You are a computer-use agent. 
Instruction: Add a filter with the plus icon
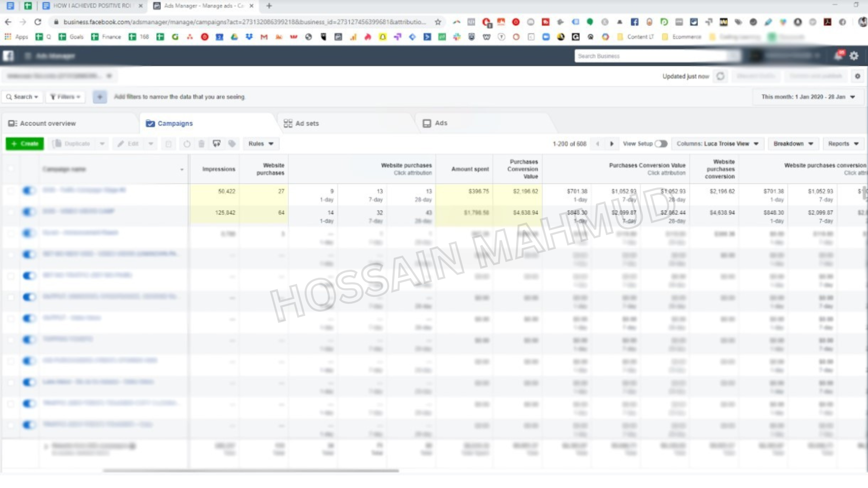click(100, 97)
